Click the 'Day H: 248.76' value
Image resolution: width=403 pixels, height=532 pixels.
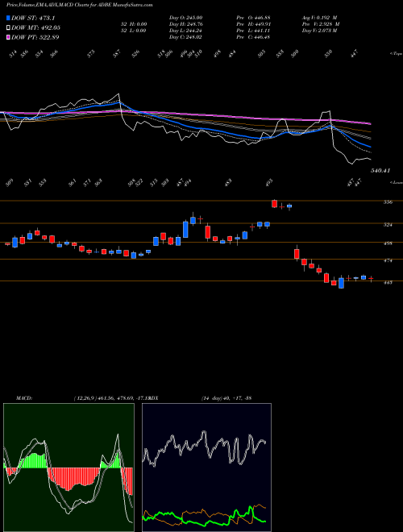coord(185,24)
